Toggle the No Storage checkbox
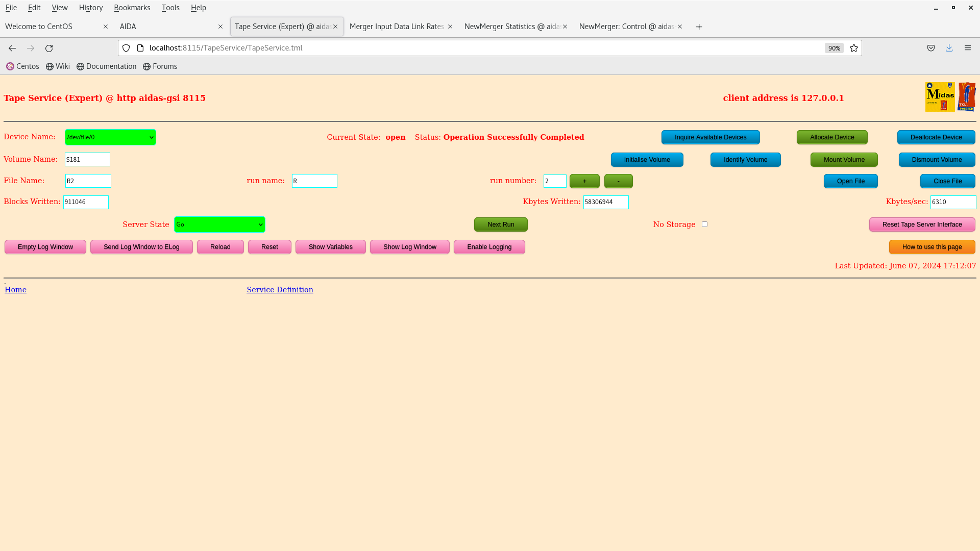The width and height of the screenshot is (980, 551). (704, 224)
